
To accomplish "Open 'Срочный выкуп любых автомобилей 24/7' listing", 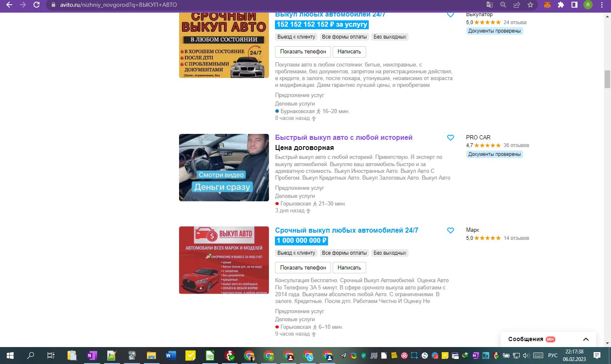I will tap(347, 231).
